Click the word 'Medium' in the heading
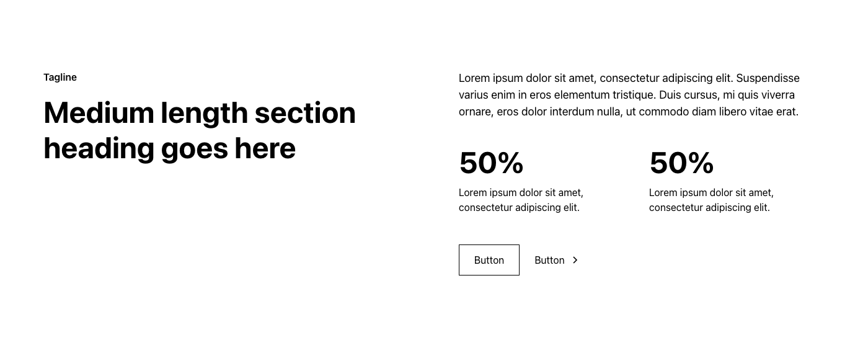This screenshot has width=868, height=345. click(x=99, y=113)
